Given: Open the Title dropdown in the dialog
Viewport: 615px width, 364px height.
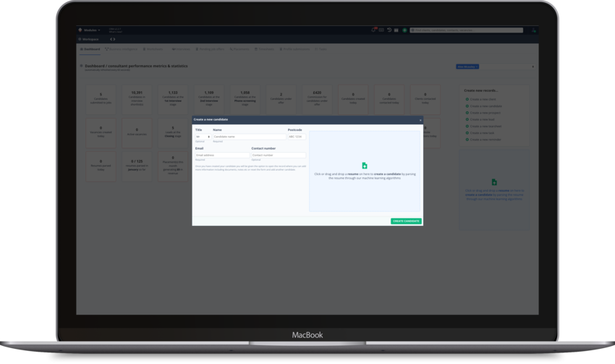Looking at the screenshot, I should 203,137.
